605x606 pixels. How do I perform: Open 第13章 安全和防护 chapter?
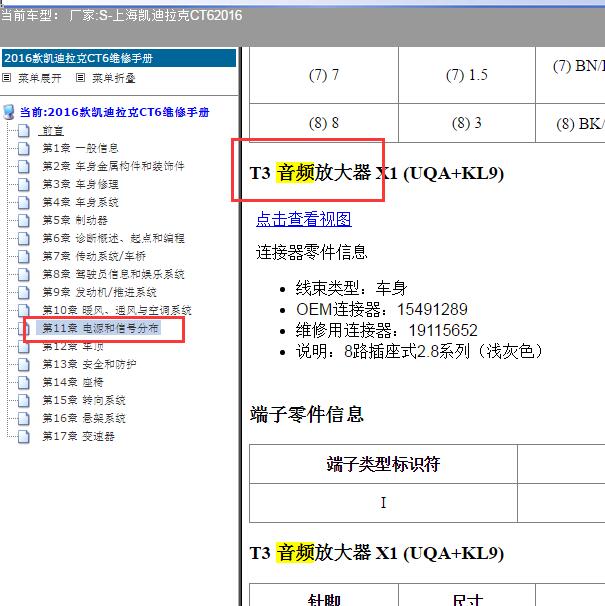click(89, 364)
